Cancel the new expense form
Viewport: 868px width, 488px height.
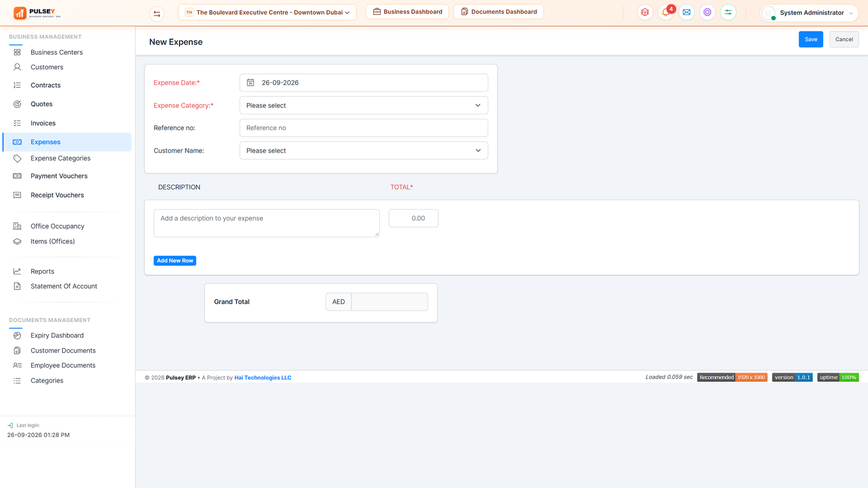(844, 39)
